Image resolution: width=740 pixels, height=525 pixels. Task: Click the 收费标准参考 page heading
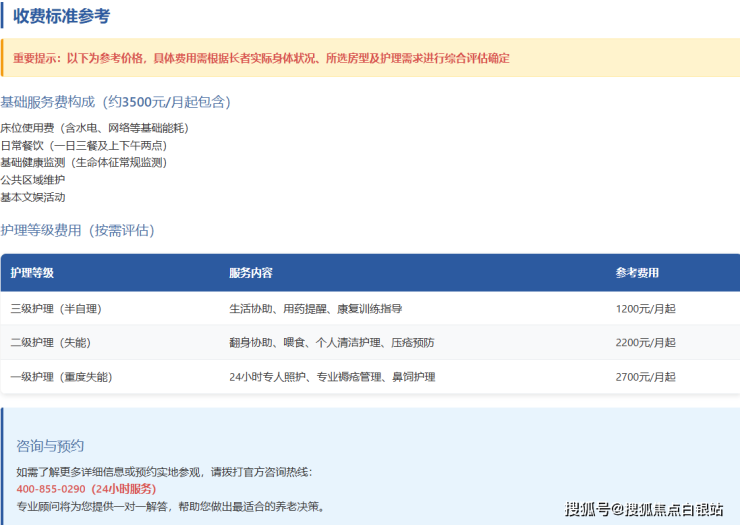(x=61, y=16)
